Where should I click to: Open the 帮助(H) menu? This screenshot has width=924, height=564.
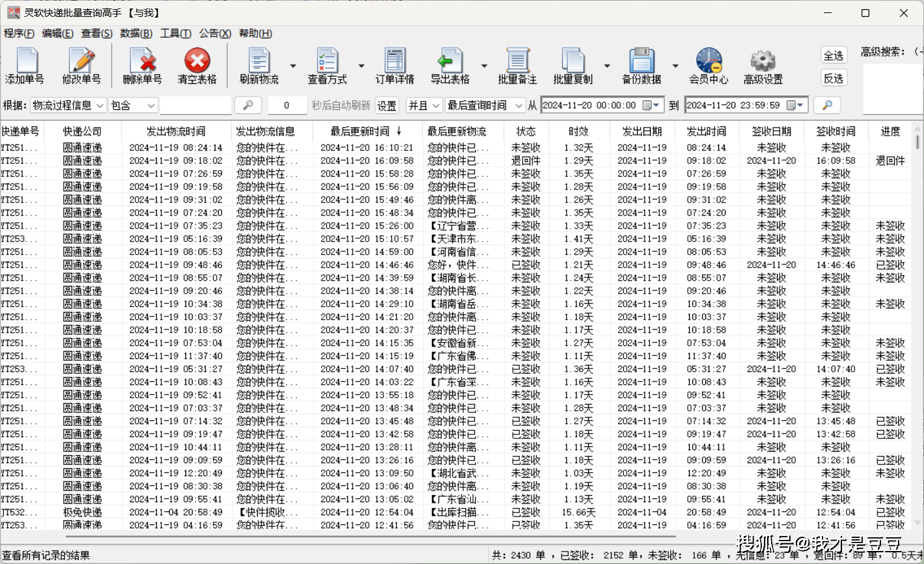[256, 34]
